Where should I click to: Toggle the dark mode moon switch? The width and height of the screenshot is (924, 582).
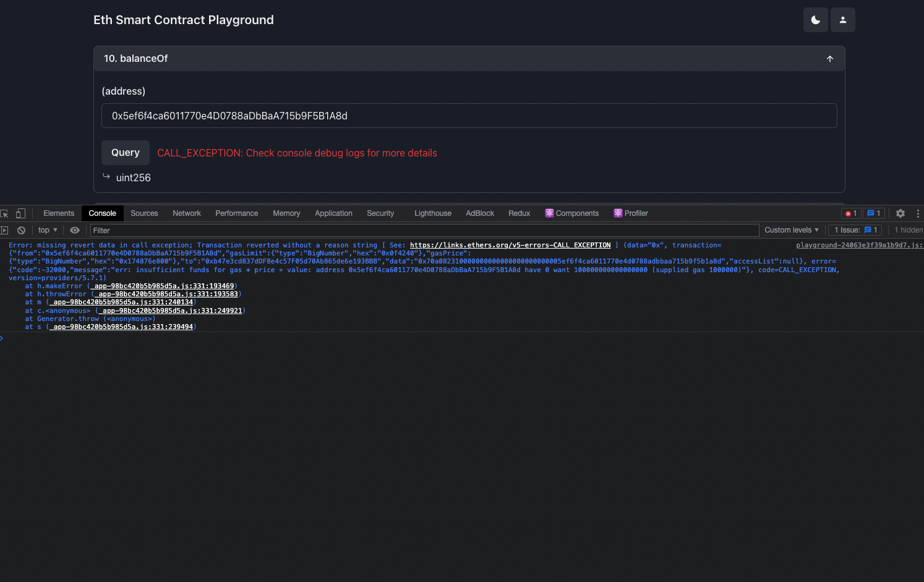[815, 19]
